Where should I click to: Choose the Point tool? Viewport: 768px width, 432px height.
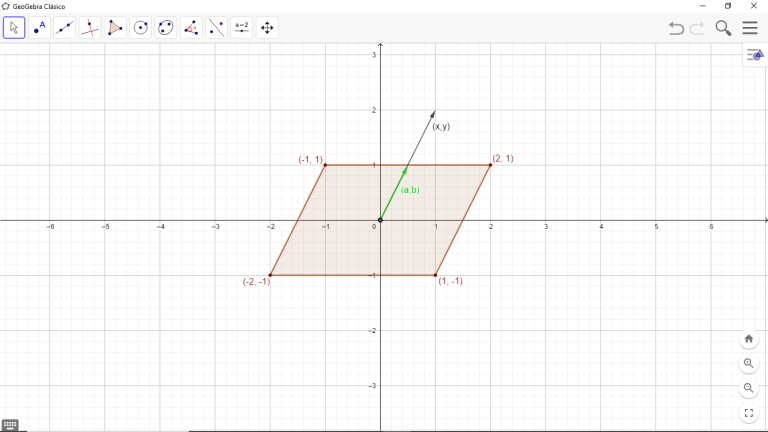tap(39, 28)
